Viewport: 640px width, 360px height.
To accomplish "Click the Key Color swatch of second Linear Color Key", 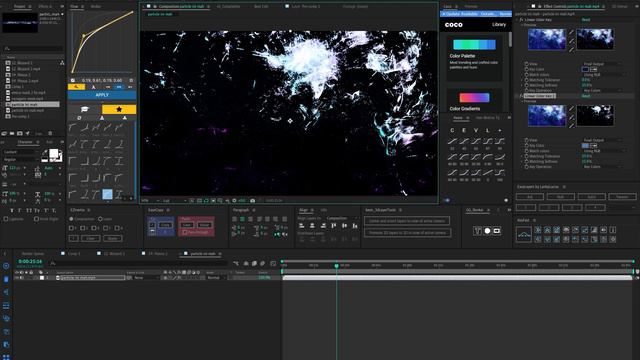I will point(585,145).
